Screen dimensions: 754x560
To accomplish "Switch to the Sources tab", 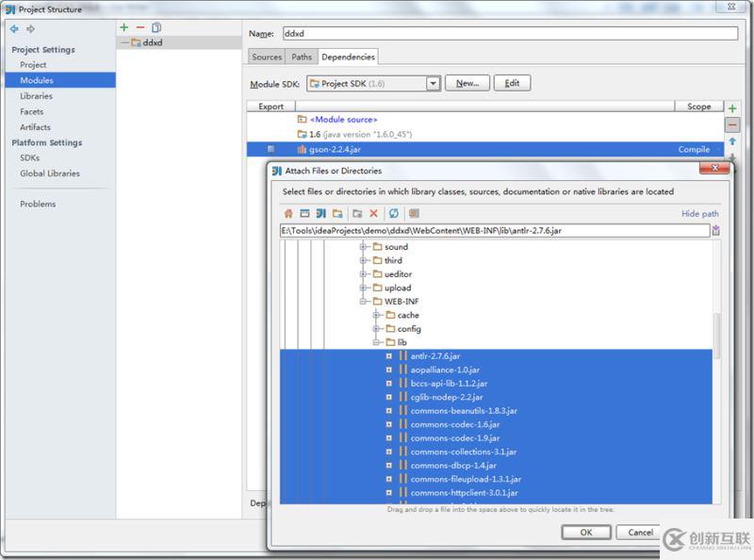I will [x=267, y=58].
